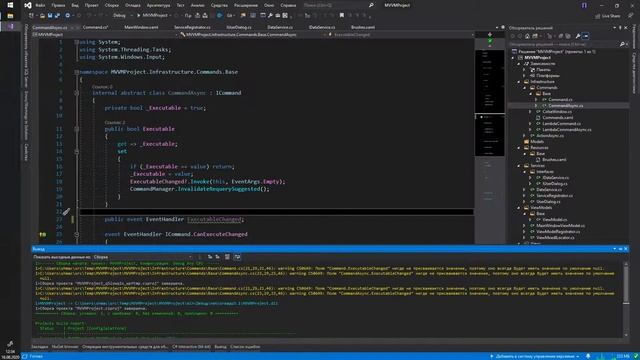Screen dimensions: 640x360
Task: Switch to the IDataService.cs editor tab
Action: point(322,27)
